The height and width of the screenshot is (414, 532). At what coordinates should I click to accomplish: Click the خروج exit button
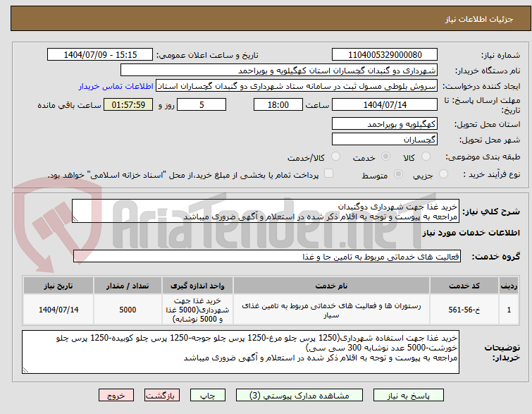[116, 396]
